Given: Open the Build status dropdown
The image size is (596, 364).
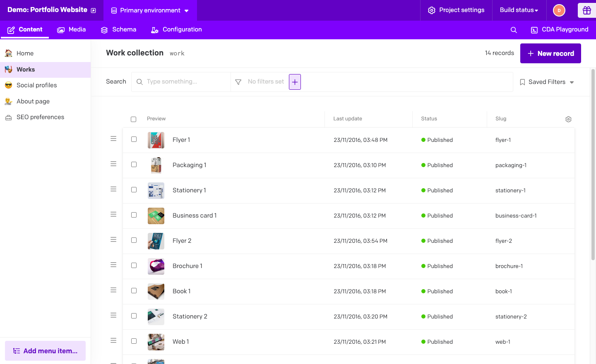Looking at the screenshot, I should click(519, 10).
